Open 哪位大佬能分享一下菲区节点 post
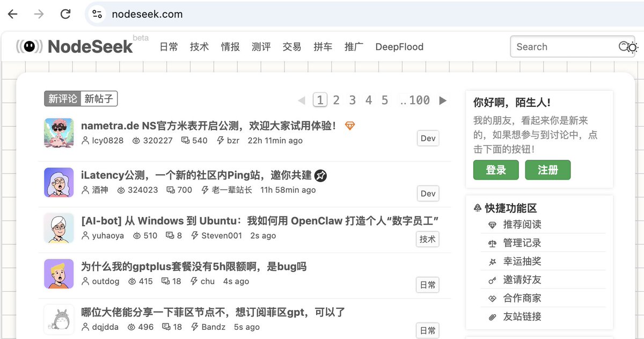The image size is (644, 339). tap(213, 312)
